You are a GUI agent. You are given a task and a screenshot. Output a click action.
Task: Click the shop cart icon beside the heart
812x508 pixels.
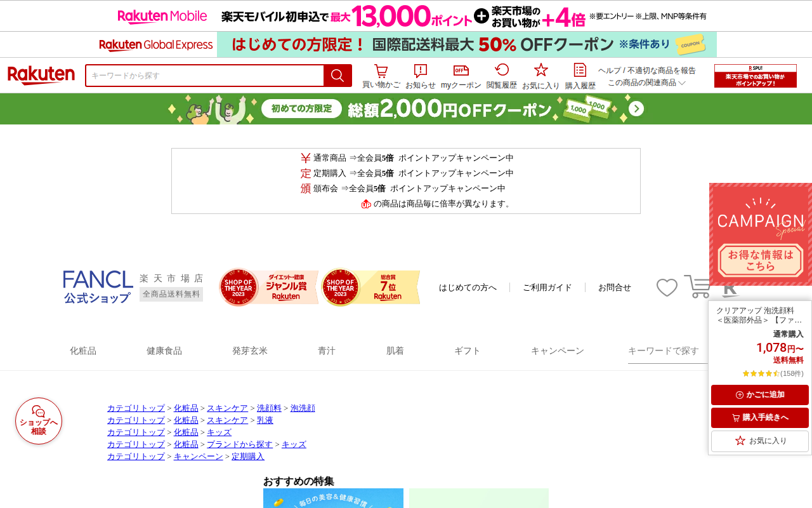point(697,286)
